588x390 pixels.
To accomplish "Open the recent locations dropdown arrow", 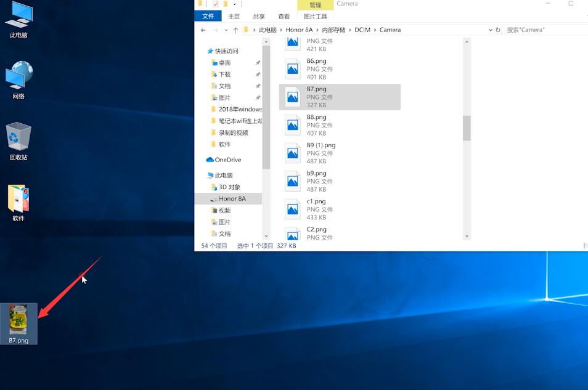I will [226, 30].
